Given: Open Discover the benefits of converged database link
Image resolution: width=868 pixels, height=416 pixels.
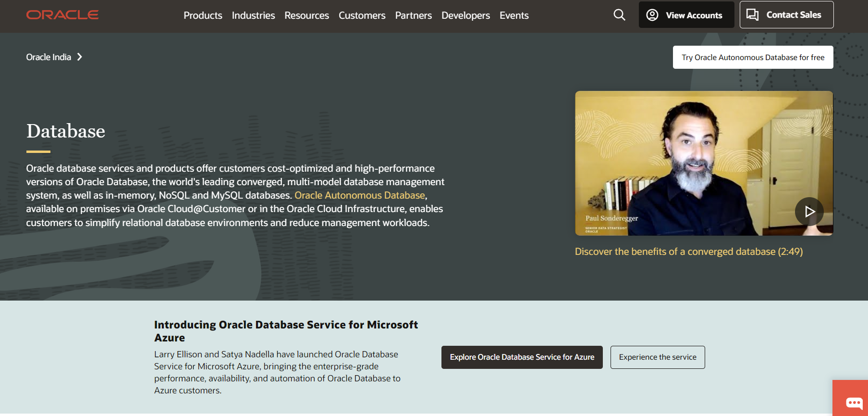Looking at the screenshot, I should pyautogui.click(x=688, y=252).
